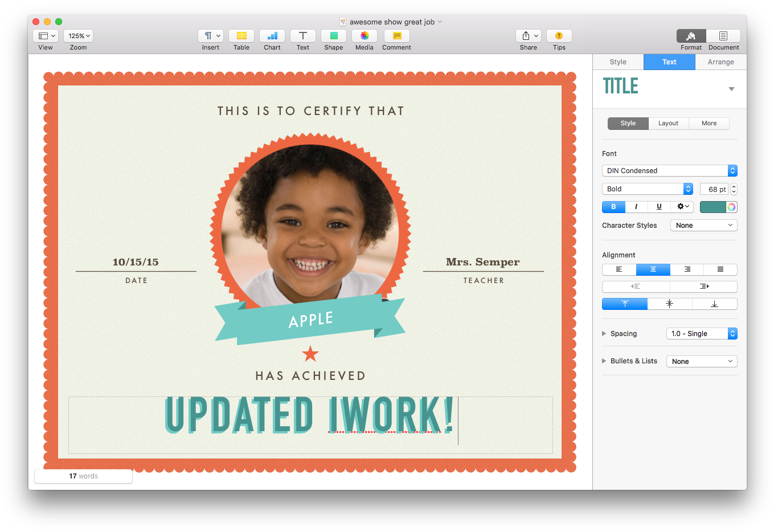Open the Bullets & Lists None dropdown
774x532 pixels.
pos(701,361)
